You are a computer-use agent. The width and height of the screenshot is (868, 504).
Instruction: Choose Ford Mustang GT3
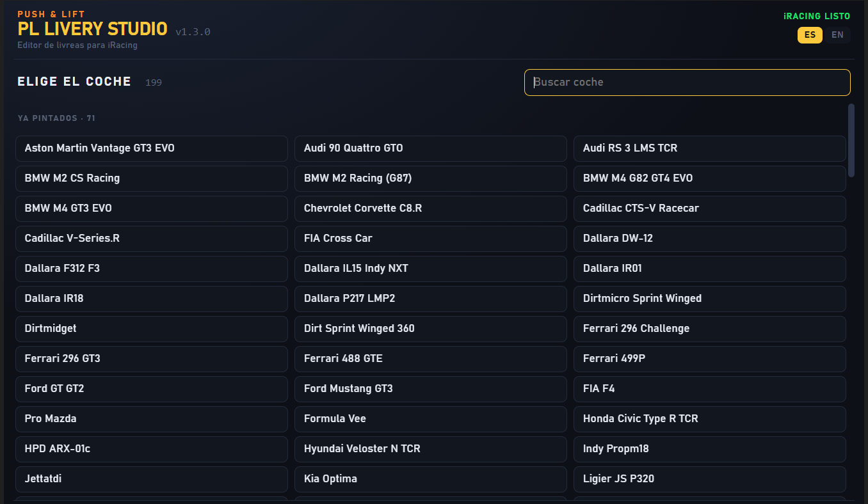point(431,389)
